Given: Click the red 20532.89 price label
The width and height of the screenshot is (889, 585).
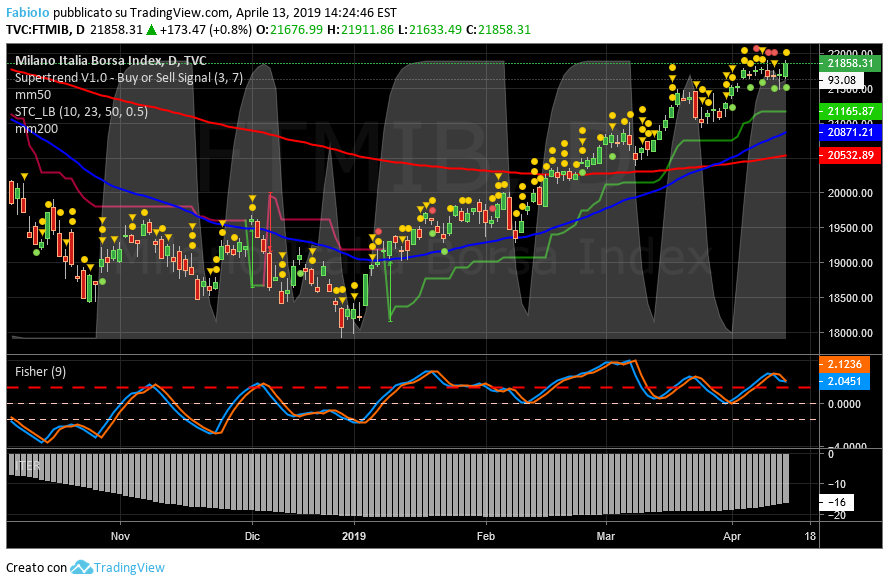Looking at the screenshot, I should [850, 155].
